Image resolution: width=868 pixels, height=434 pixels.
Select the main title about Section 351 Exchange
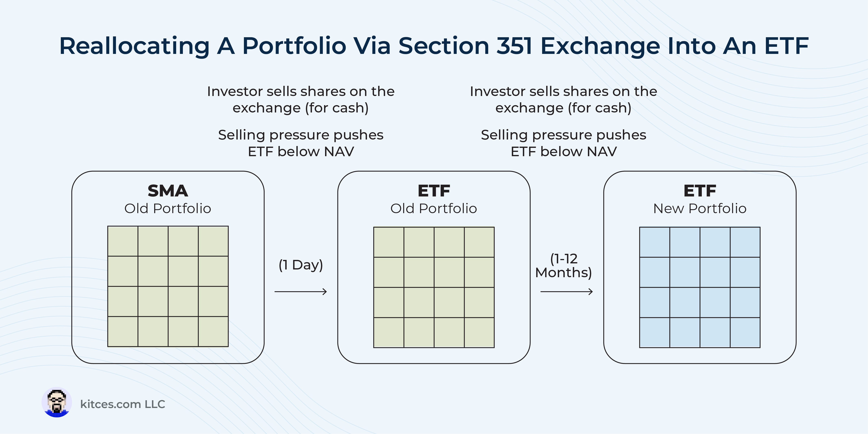click(434, 46)
